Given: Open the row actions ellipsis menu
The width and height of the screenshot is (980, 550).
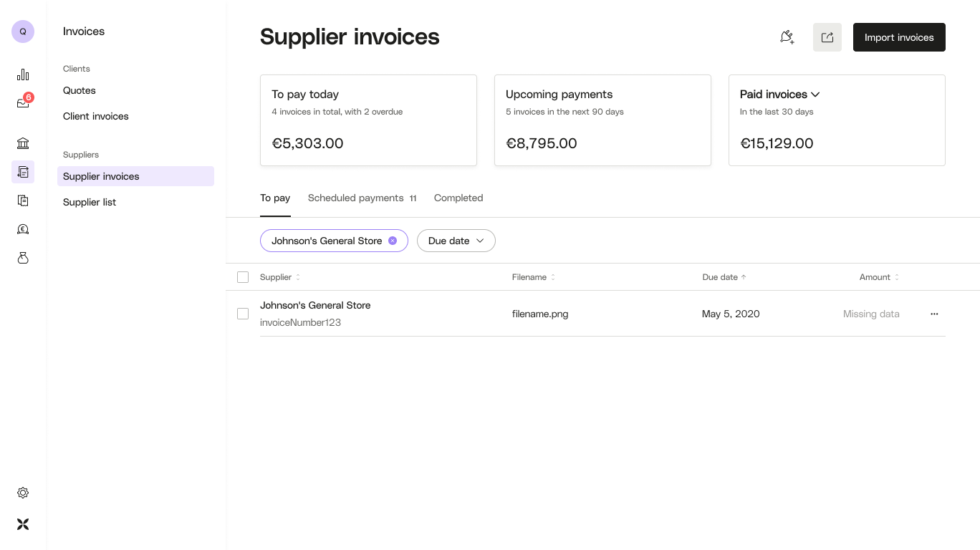Looking at the screenshot, I should (x=934, y=314).
